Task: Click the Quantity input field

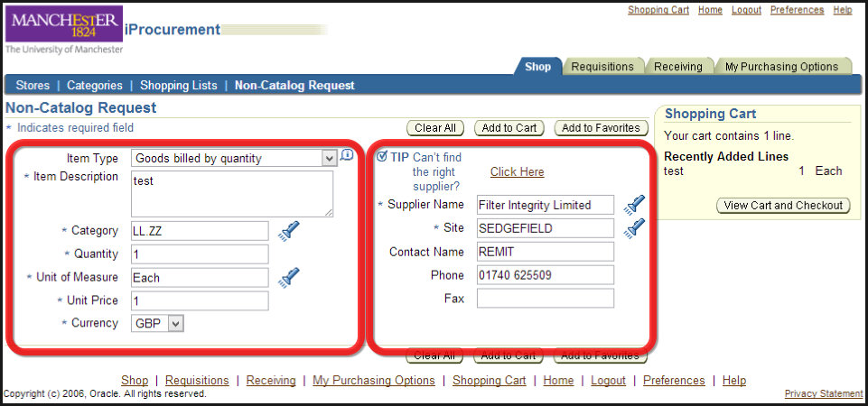Action: point(200,254)
